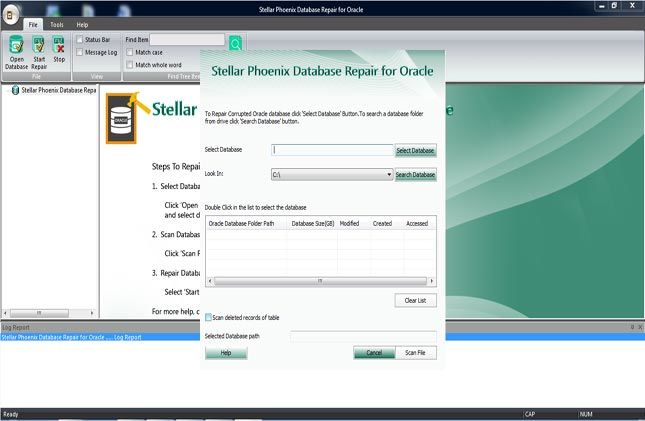Viewport: 645px width, 421px height.
Task: Click right arrow of database list scrollbar
Action: click(432, 281)
